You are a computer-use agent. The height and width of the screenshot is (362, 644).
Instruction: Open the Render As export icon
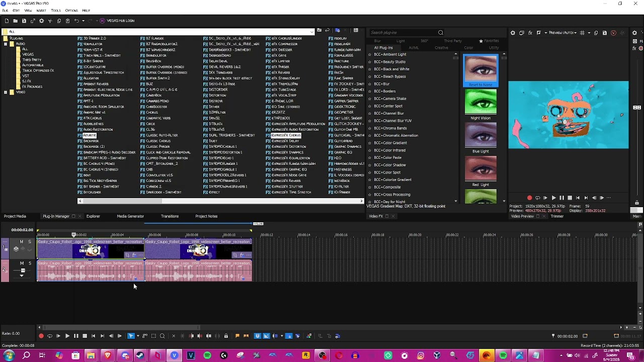[33, 21]
